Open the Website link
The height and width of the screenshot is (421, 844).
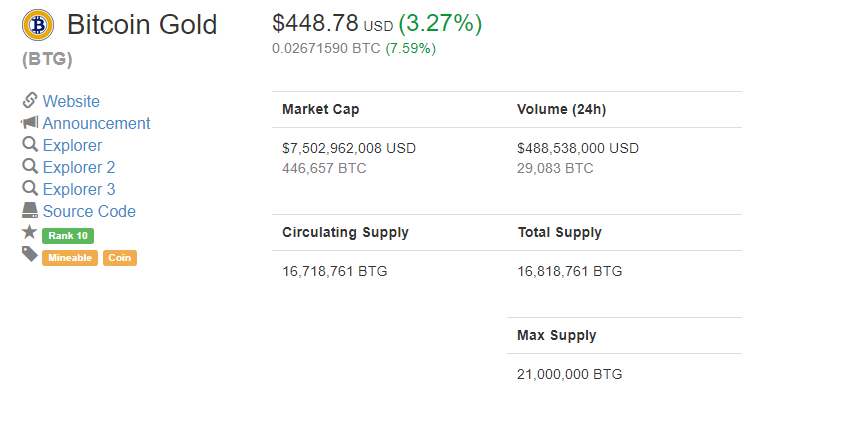[x=71, y=101]
